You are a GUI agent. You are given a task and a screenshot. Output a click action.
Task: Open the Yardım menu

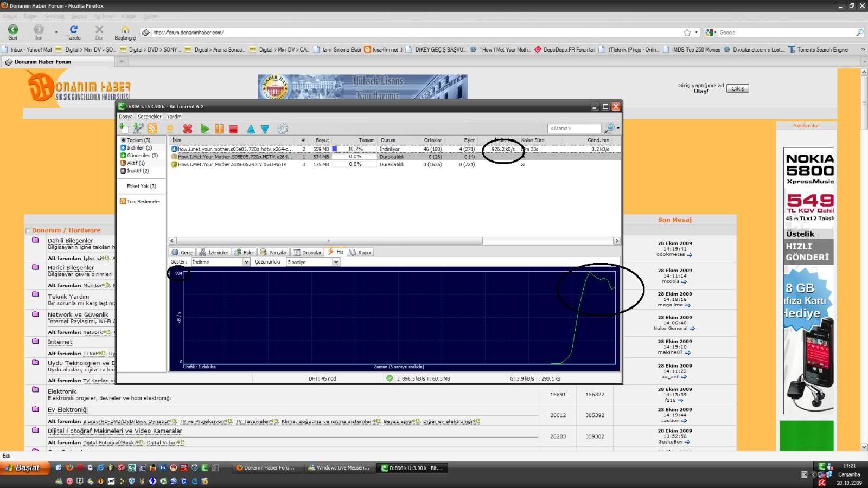pyautogui.click(x=174, y=117)
